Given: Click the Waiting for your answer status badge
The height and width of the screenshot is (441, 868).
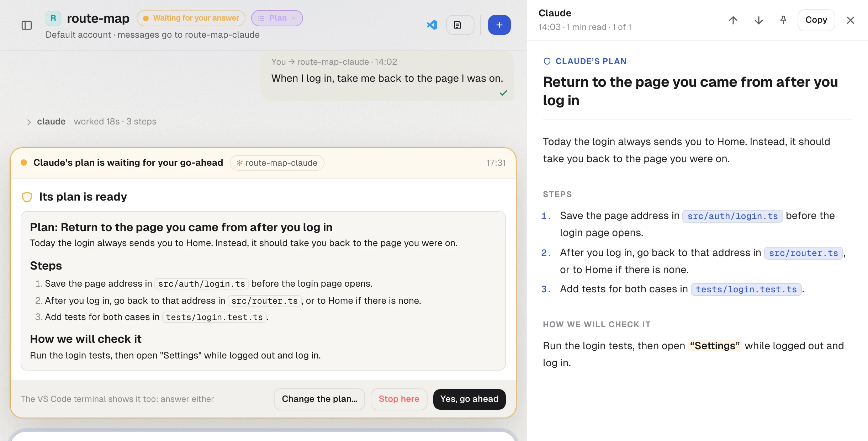Looking at the screenshot, I should (x=191, y=18).
